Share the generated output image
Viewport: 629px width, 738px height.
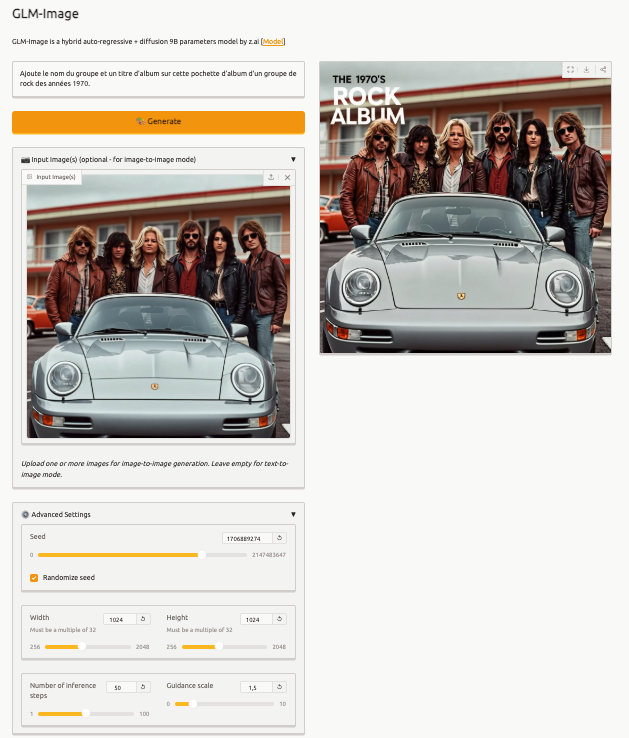click(x=603, y=70)
